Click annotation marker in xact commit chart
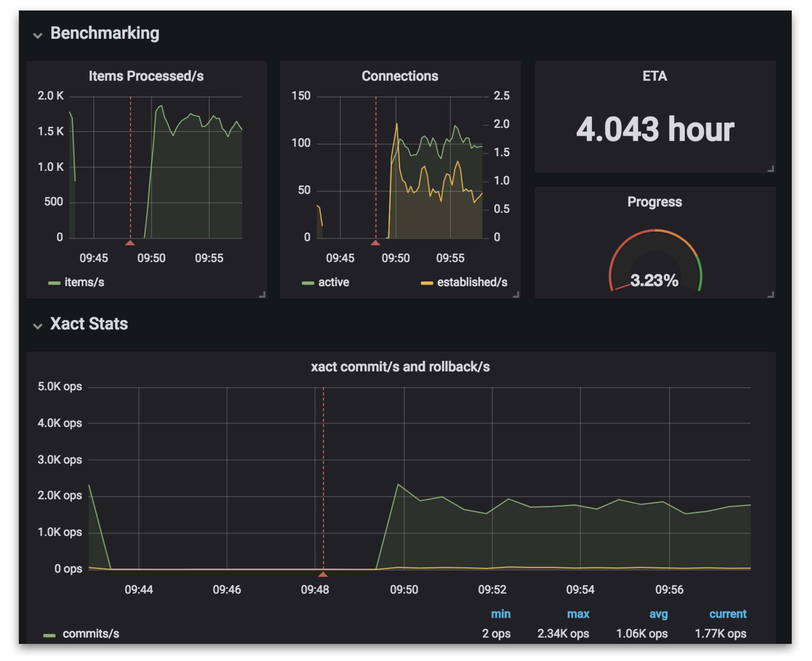The height and width of the screenshot is (661, 812). click(323, 574)
